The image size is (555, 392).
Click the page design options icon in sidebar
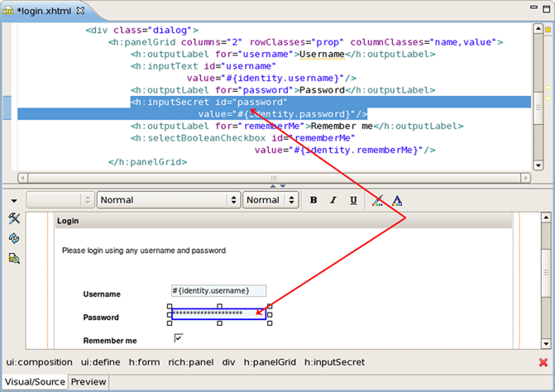(x=14, y=258)
